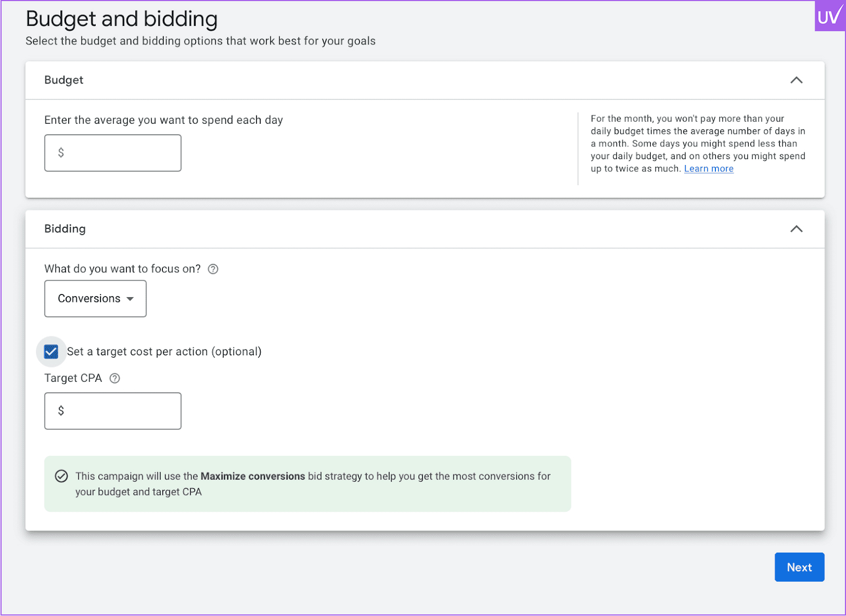846x616 pixels.
Task: Collapse the Bidding section with its chevron
Action: [796, 229]
